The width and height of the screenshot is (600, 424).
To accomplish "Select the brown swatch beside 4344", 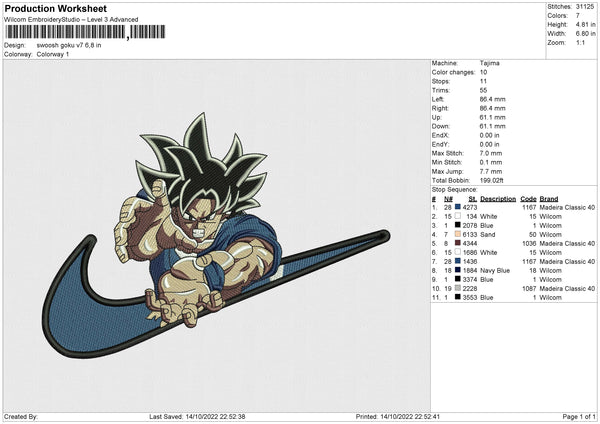I will coord(458,243).
